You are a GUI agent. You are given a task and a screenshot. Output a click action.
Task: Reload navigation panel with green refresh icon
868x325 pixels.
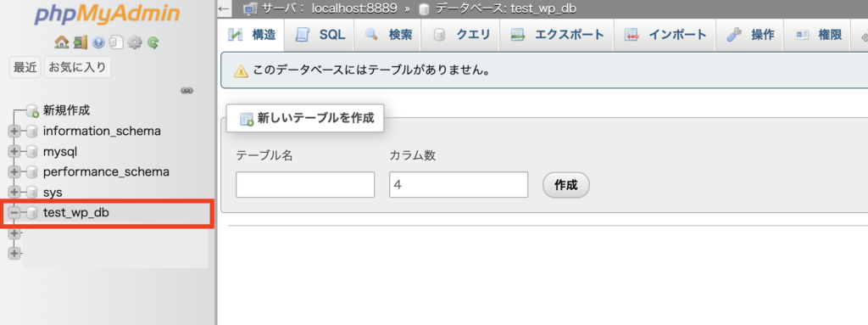pyautogui.click(x=153, y=42)
